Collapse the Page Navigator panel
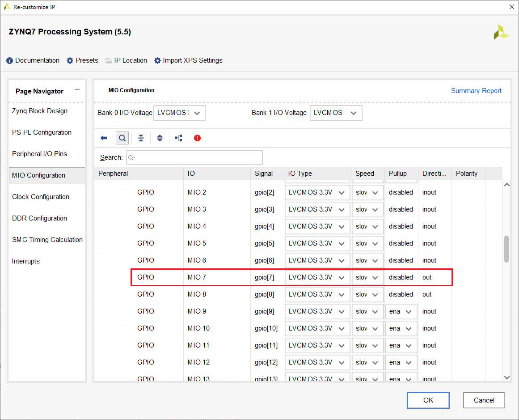The height and width of the screenshot is (420, 519). (77, 89)
